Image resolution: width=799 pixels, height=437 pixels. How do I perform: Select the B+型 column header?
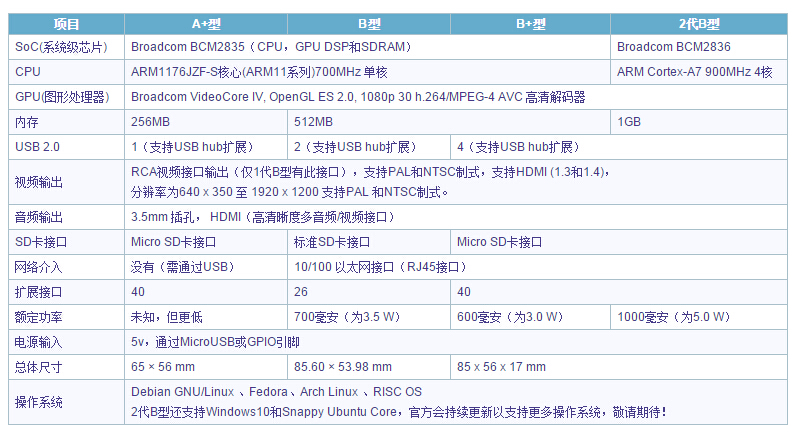click(x=530, y=23)
